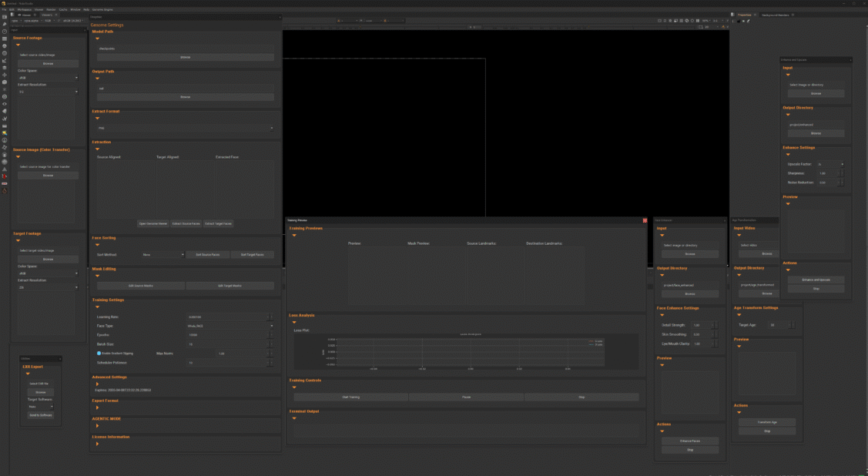The width and height of the screenshot is (868, 476).
Task: Open the Sort Method dropdown
Action: click(163, 254)
